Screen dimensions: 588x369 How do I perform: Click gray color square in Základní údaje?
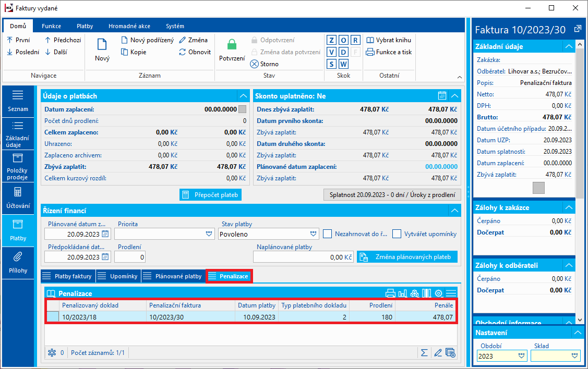pyautogui.click(x=538, y=188)
